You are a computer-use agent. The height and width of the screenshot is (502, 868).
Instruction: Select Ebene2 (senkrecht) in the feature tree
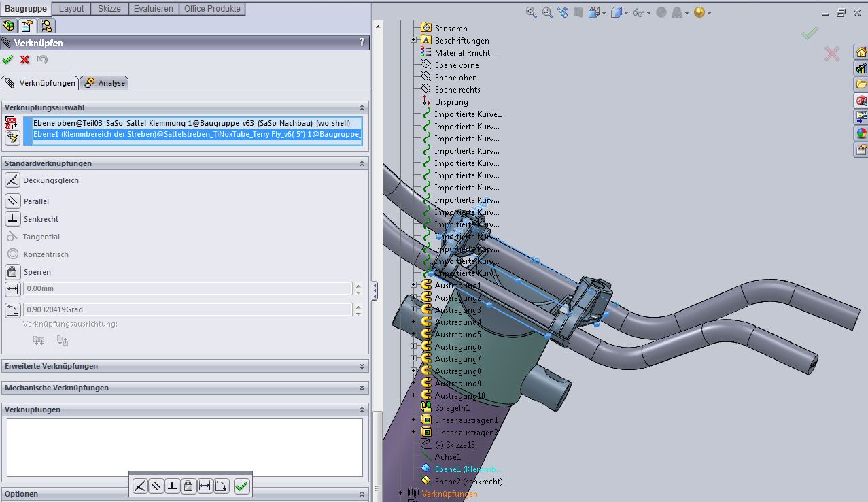[468, 482]
